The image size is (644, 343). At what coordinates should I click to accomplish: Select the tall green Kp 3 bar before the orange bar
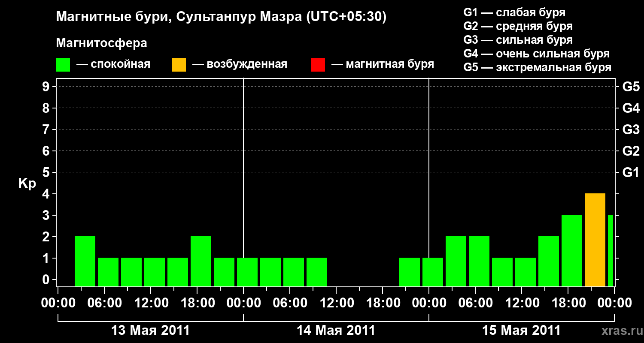click(572, 251)
